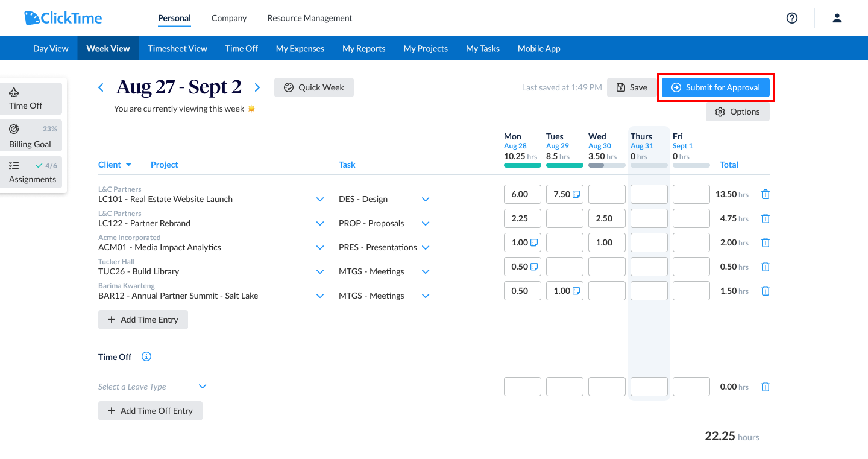The width and height of the screenshot is (868, 459).
Task: Open the Options settings button
Action: (738, 112)
